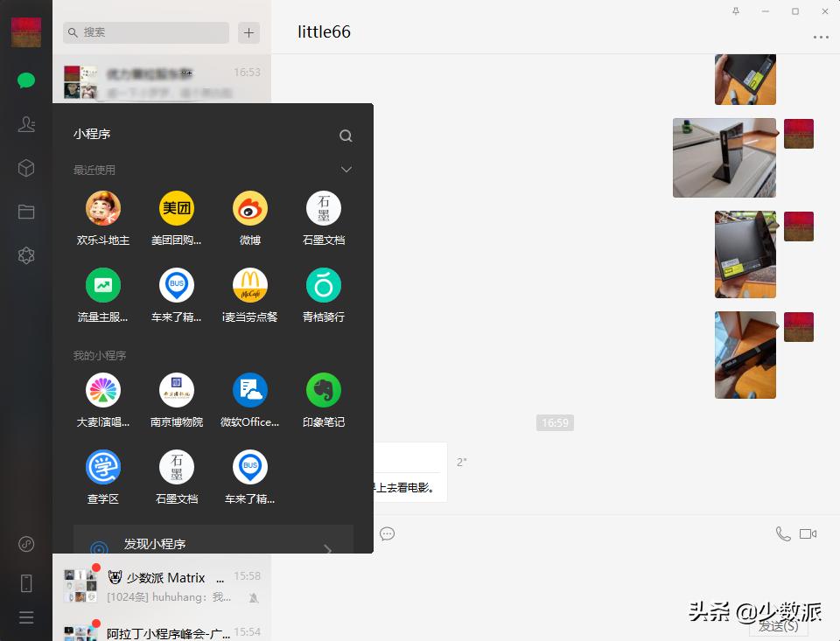Open the 印象笔记 mini program

click(323, 392)
